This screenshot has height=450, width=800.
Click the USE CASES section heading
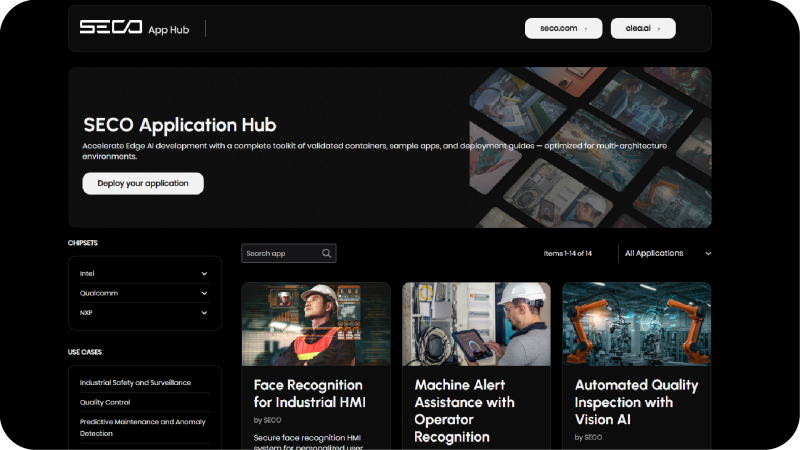(x=85, y=352)
